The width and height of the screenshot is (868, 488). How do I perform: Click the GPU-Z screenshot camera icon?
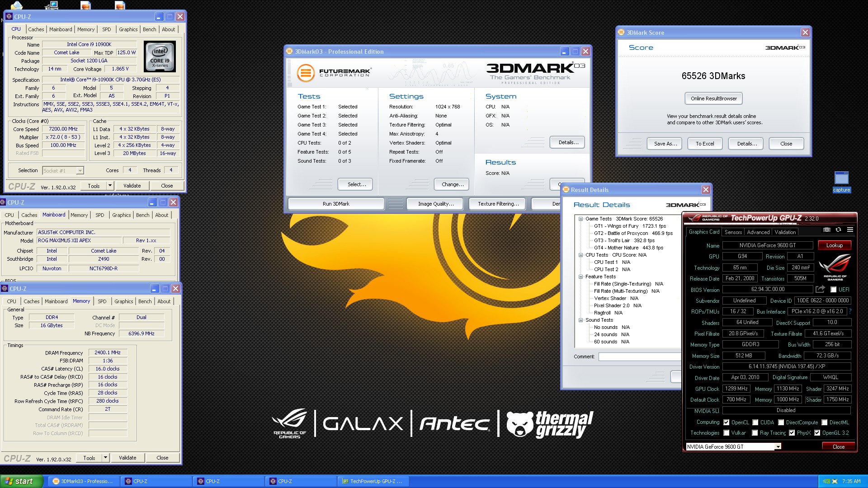point(827,230)
